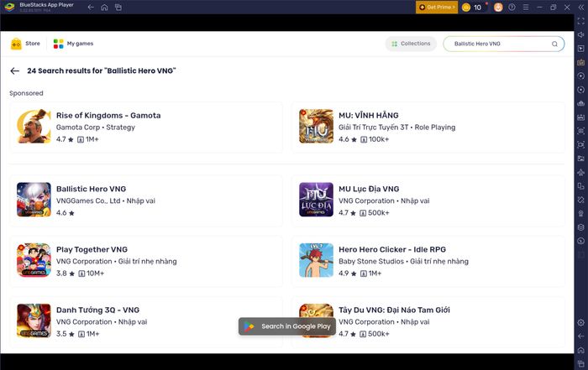Click the volume speaker icon in sidebar

tap(581, 35)
